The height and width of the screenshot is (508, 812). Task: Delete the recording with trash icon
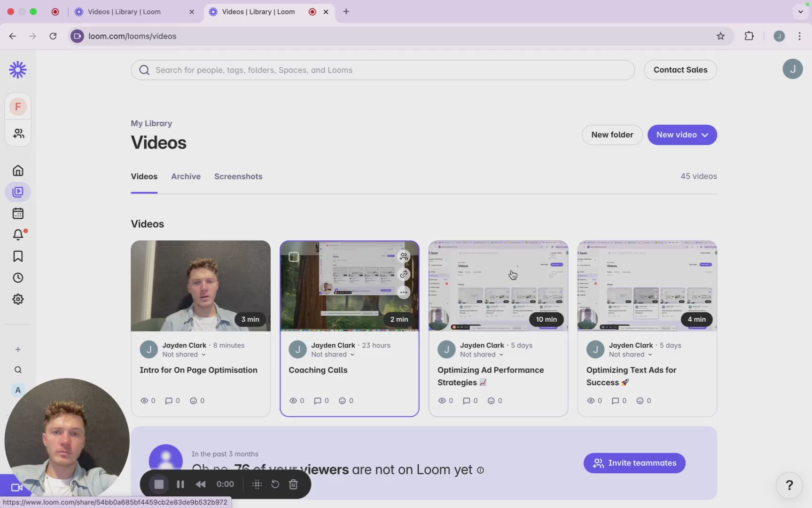tap(293, 484)
